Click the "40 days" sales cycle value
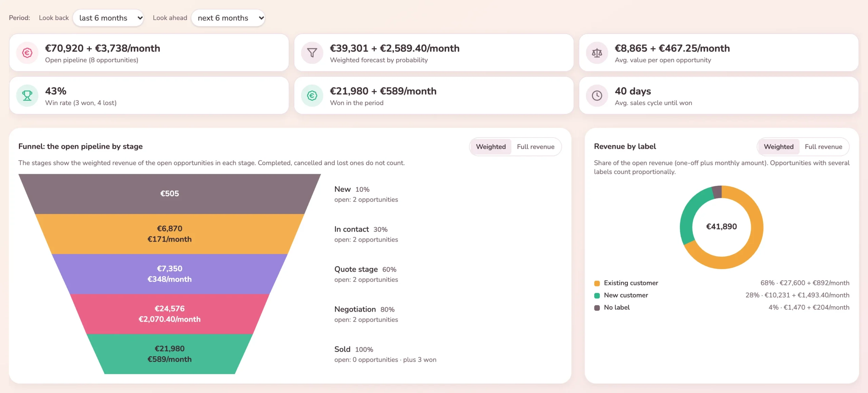Viewport: 868px width, 393px height. pos(633,91)
